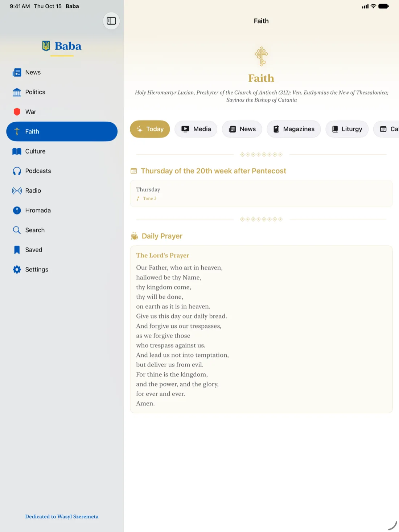Switch to the Magazines tab label
This screenshot has height=532, width=399.
click(x=299, y=129)
